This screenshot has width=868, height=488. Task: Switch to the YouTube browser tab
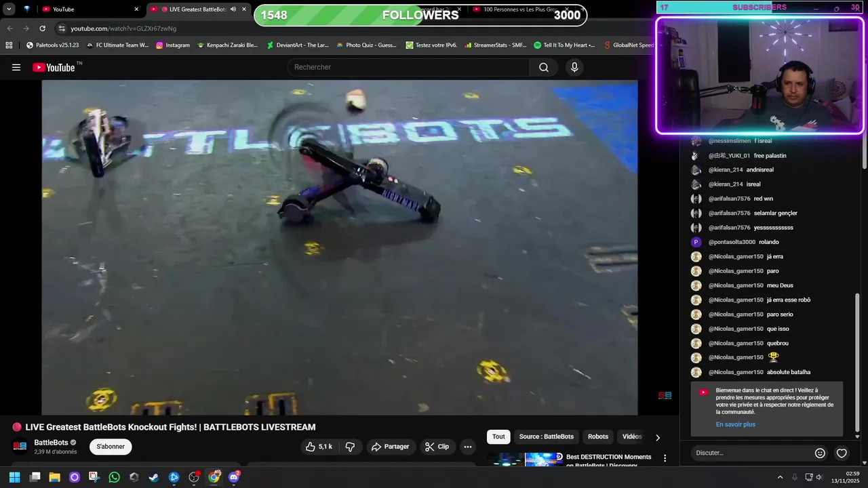(x=91, y=9)
